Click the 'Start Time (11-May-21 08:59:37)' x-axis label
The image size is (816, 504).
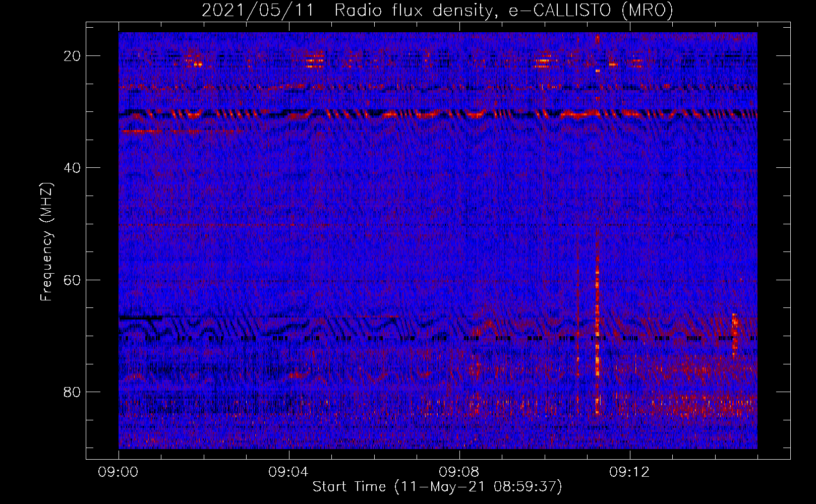(437, 487)
